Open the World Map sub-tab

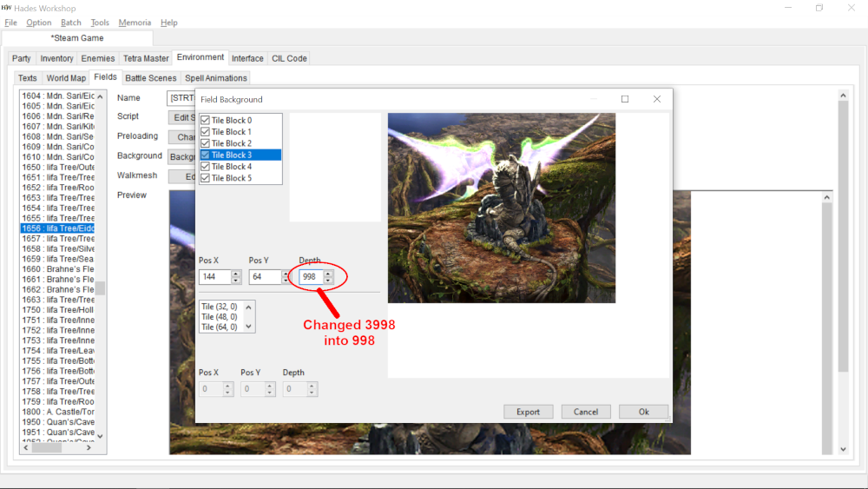[66, 78]
